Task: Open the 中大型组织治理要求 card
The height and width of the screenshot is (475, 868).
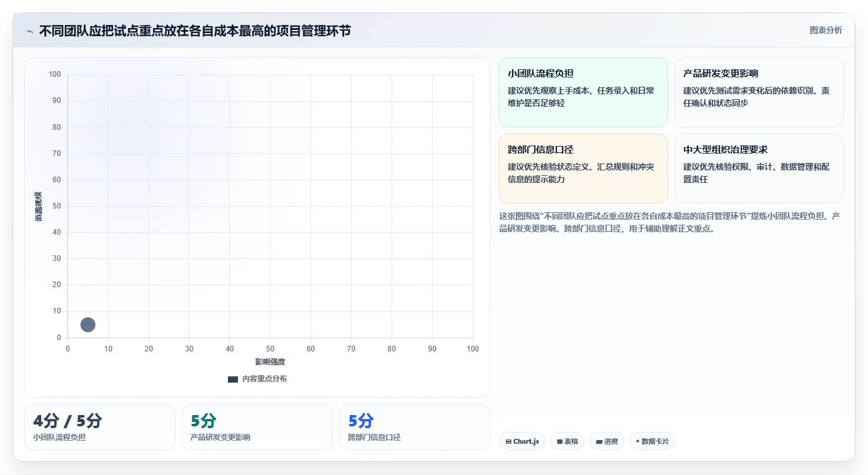Action: point(759,169)
